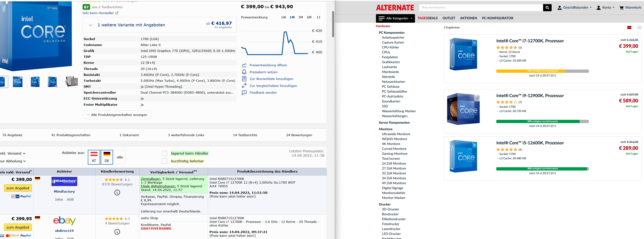644x239 pixels.
Task: Open the Warenkorb cart icon
Action: tap(622, 8)
